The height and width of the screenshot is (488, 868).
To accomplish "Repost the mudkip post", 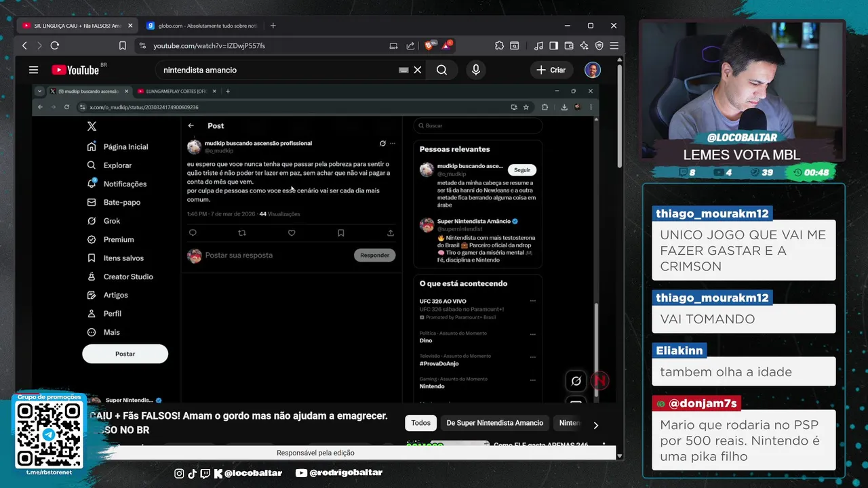I will tap(242, 233).
